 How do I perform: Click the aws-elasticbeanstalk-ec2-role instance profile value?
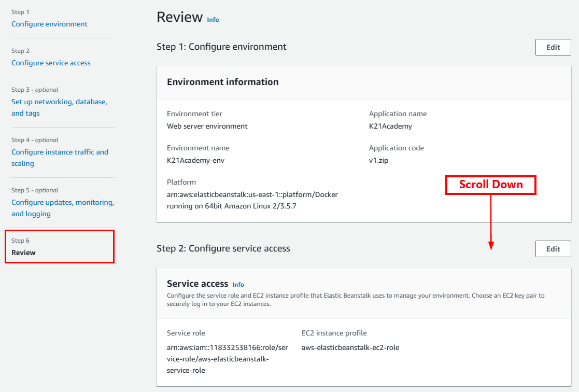[350, 347]
